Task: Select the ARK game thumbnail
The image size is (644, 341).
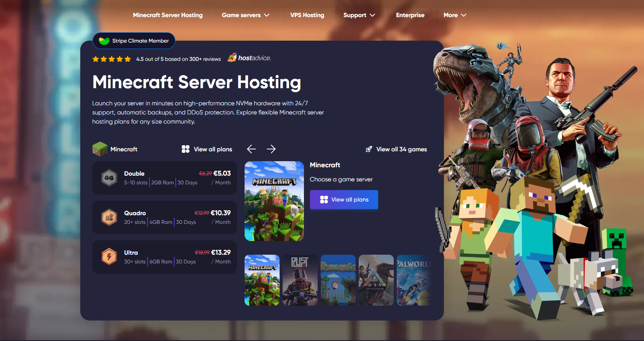Action: 376,280
